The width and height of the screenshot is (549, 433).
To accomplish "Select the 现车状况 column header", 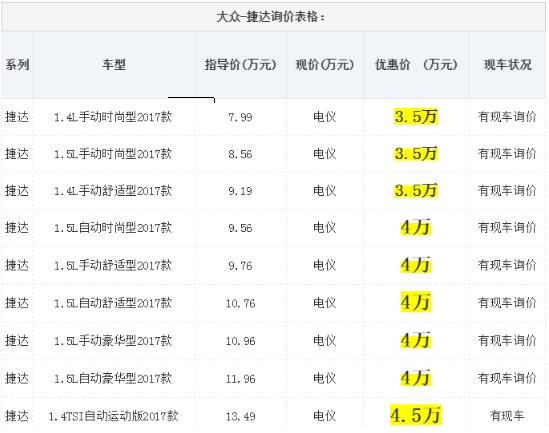I will pyautogui.click(x=507, y=64).
